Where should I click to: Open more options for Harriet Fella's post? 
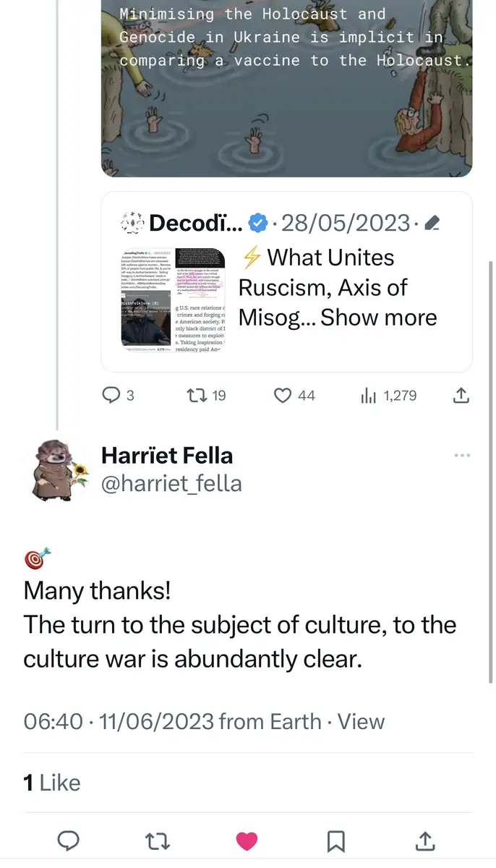pyautogui.click(x=462, y=455)
